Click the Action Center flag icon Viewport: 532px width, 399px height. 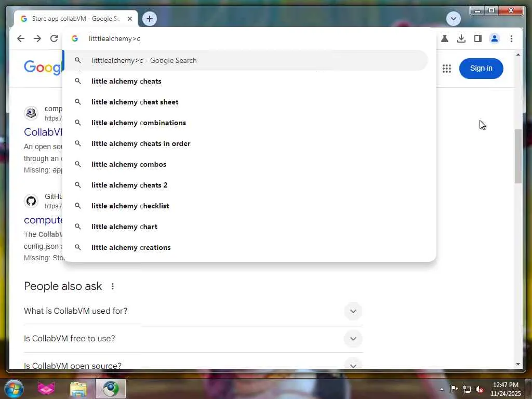pos(454,389)
